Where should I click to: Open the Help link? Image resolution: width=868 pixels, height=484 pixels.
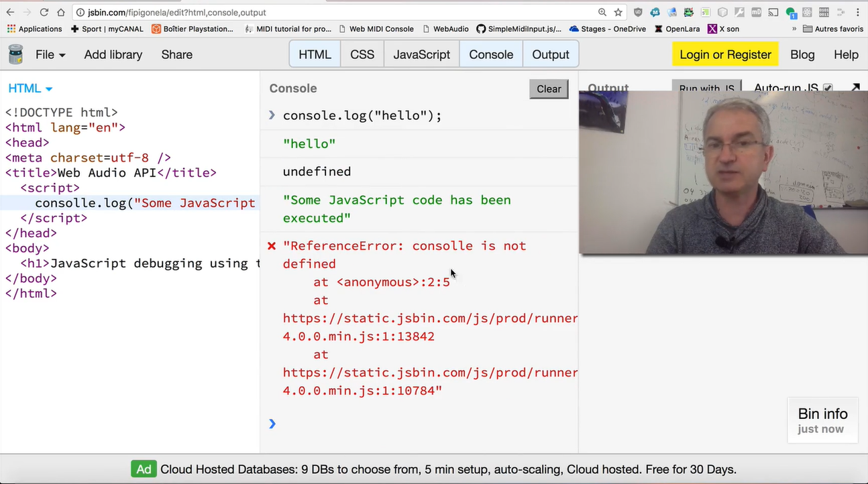[846, 55]
